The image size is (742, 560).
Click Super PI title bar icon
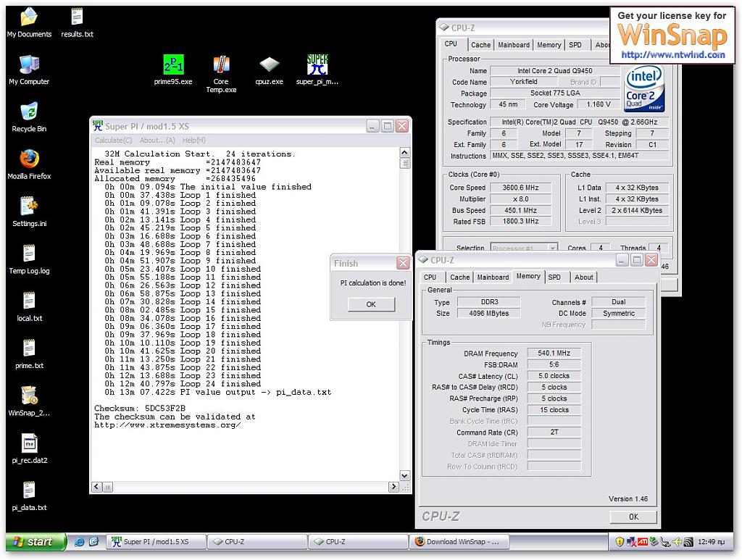98,126
